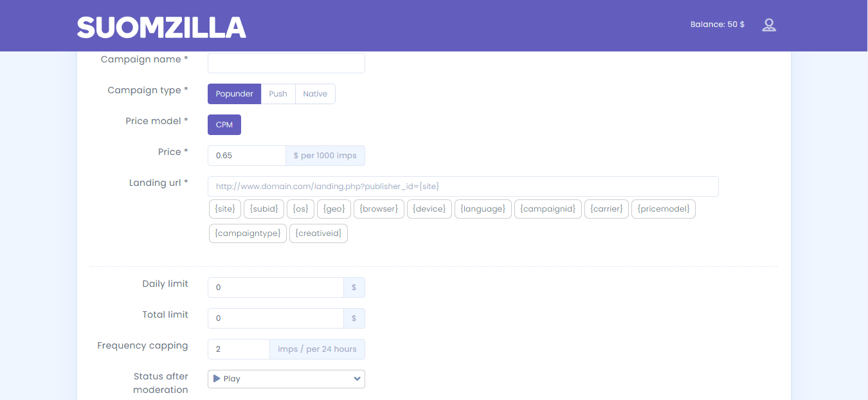Select the Popunder campaign type

[234, 93]
